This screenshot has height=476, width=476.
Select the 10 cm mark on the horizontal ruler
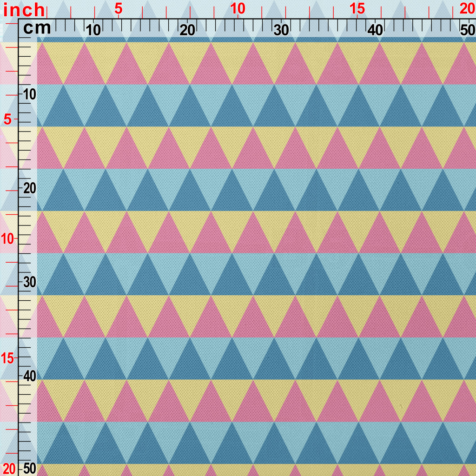pyautogui.click(x=93, y=30)
